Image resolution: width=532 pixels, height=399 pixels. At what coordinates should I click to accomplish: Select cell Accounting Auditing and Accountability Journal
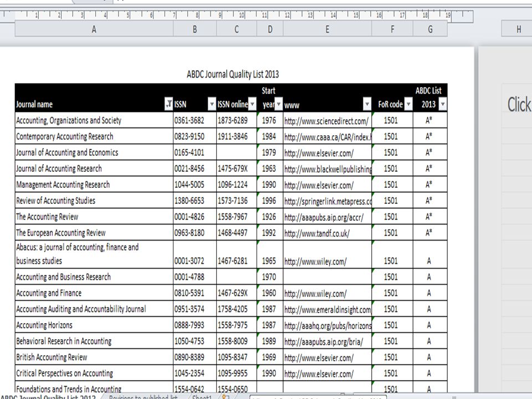point(94,309)
